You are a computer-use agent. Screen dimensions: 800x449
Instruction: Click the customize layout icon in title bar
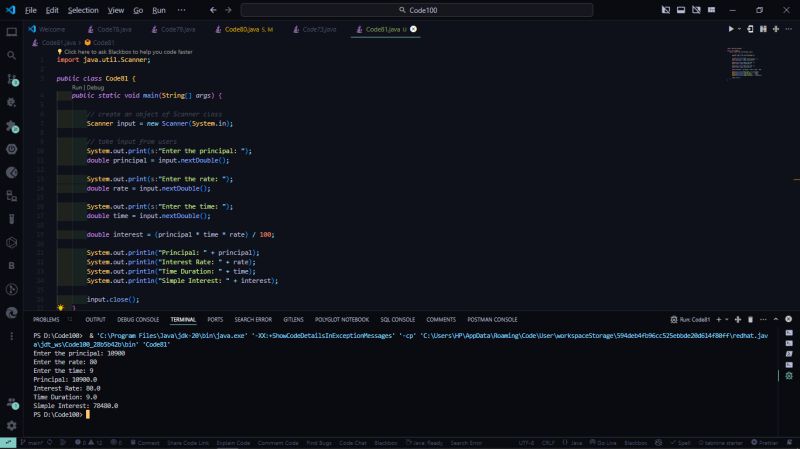(x=711, y=10)
